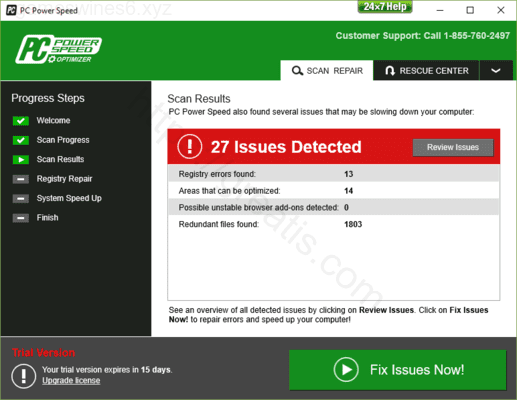Click the play icon in Fix Issues Now

346,370
